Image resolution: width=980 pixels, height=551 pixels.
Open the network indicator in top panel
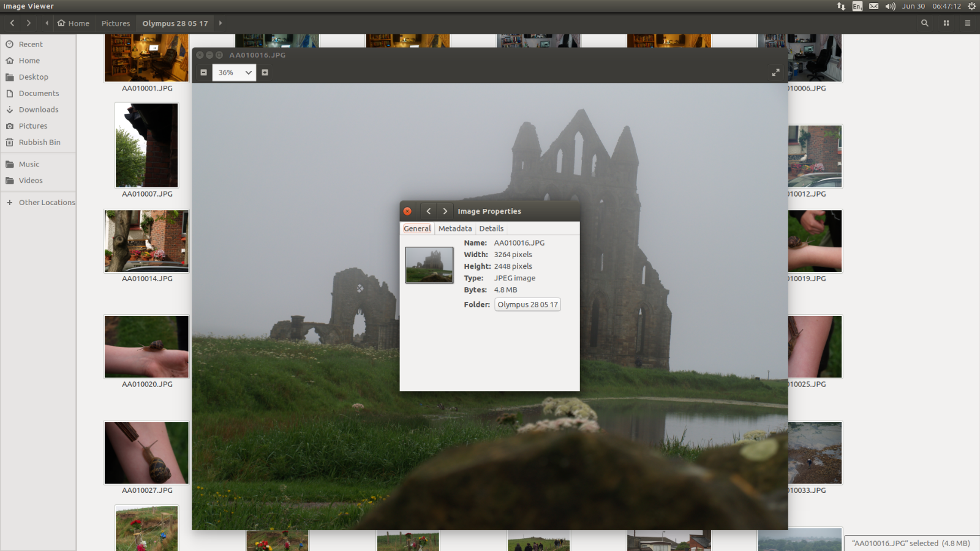click(841, 6)
